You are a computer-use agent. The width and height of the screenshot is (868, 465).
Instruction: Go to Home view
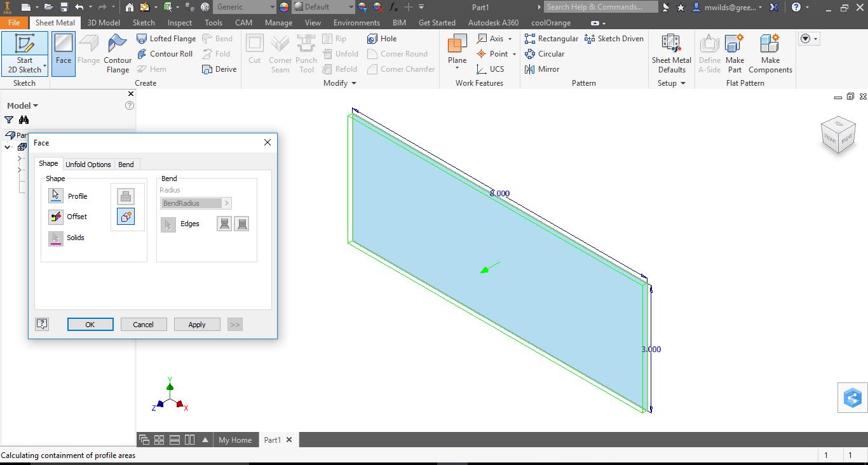130,7
